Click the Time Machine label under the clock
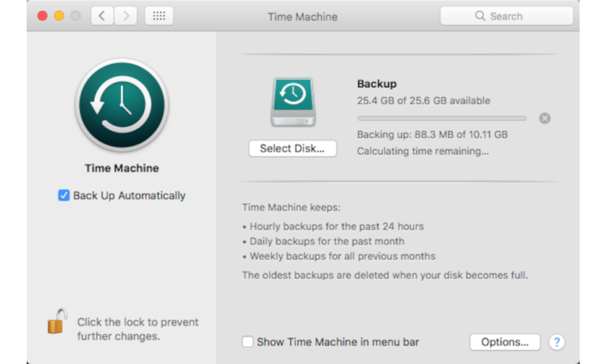Image resolution: width=607 pixels, height=364 pixels. click(122, 168)
